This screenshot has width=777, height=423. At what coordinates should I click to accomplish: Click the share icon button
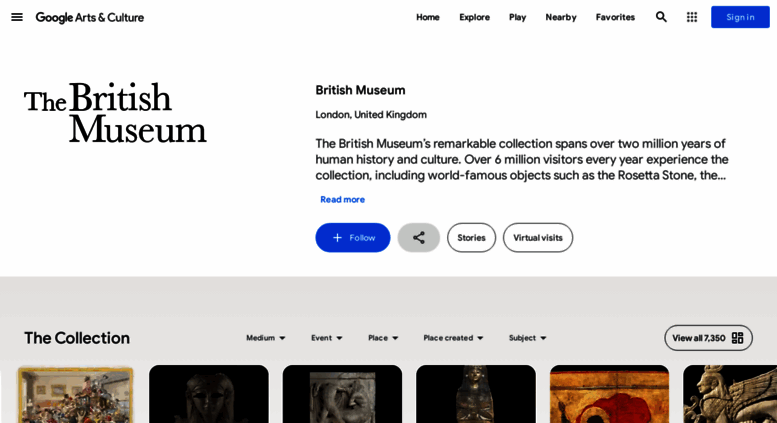click(419, 238)
